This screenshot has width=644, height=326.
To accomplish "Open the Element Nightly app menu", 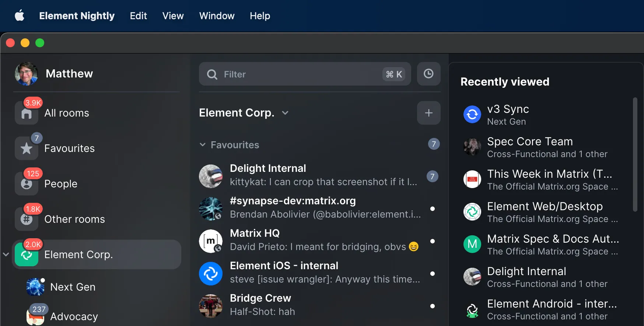I will (77, 16).
